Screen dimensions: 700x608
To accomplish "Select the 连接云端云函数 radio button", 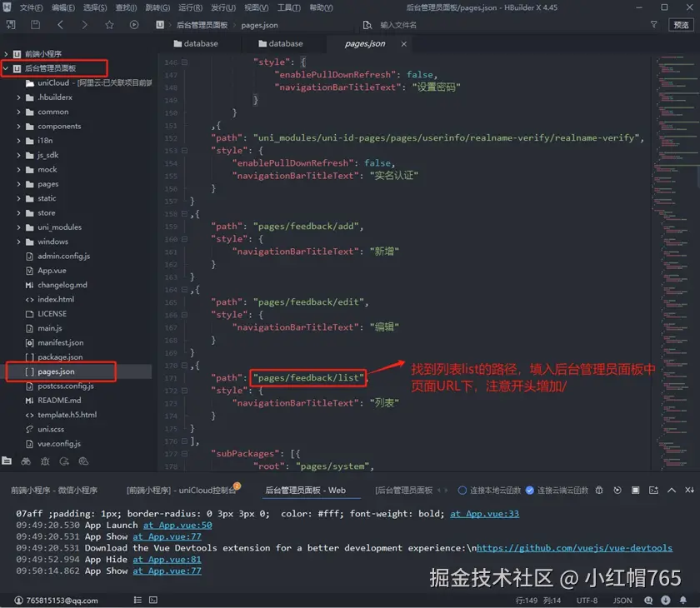I will click(x=529, y=491).
